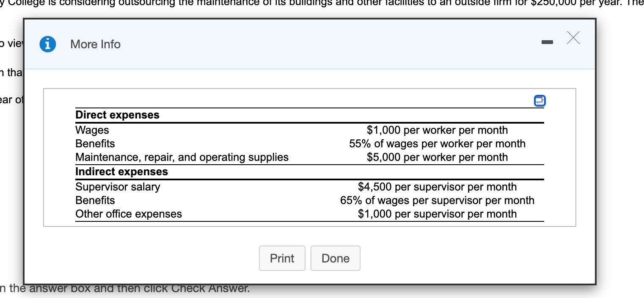
Task: Select the Supervisor salary row
Action: point(118,187)
